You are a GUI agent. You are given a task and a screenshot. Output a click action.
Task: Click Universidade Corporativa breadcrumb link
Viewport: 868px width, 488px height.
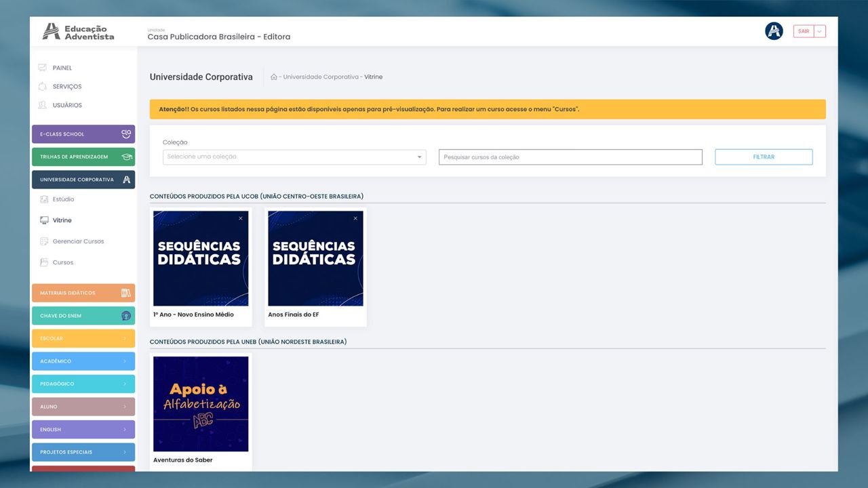(x=321, y=77)
